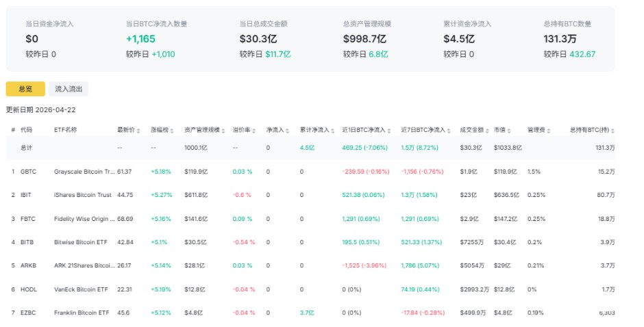This screenshot has width=644, height=327.
Task: Open the GBTC ticker link
Action: coord(28,171)
